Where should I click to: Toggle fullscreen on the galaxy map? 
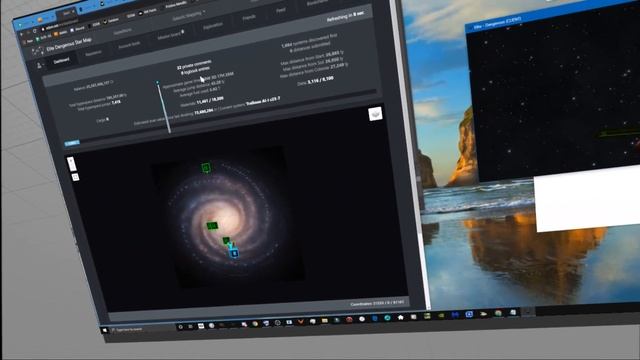click(76, 177)
